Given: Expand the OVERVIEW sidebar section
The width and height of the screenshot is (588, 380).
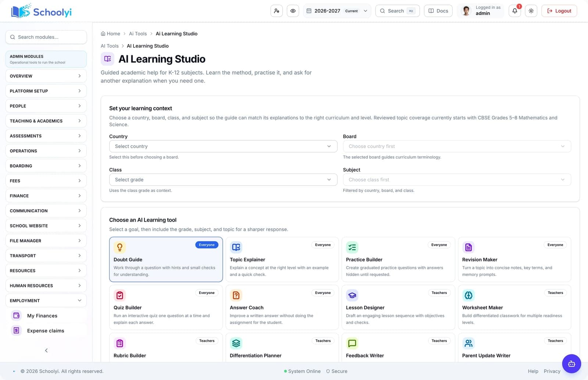Looking at the screenshot, I should point(46,76).
